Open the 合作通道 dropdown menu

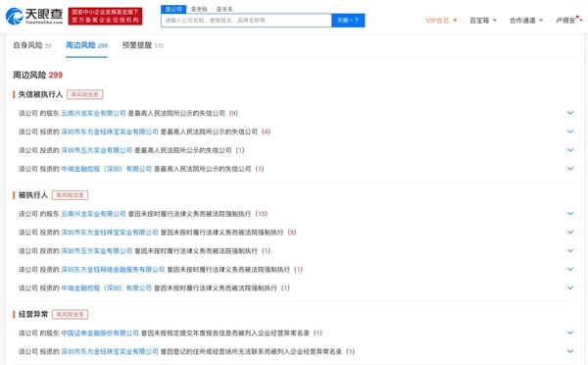tap(525, 21)
